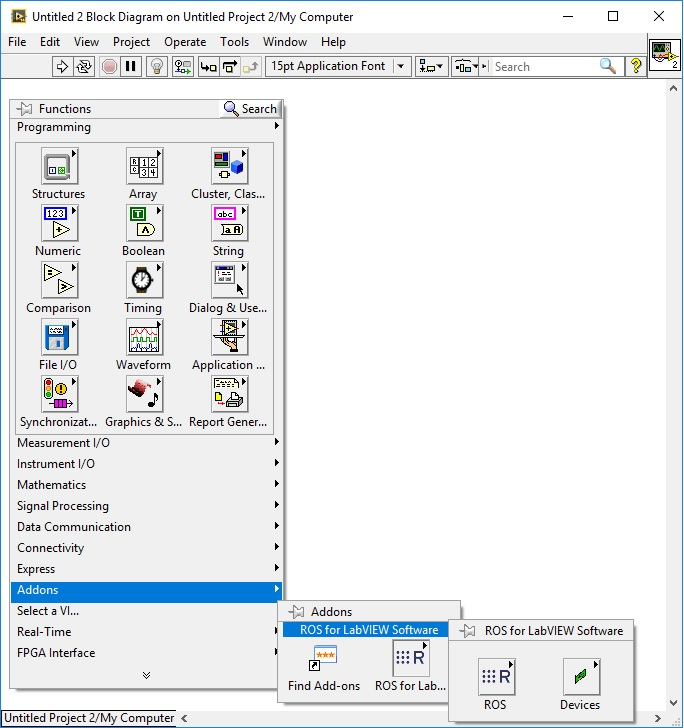This screenshot has height=728, width=684.
Task: Open the Boolean subpalette
Action: click(x=144, y=223)
